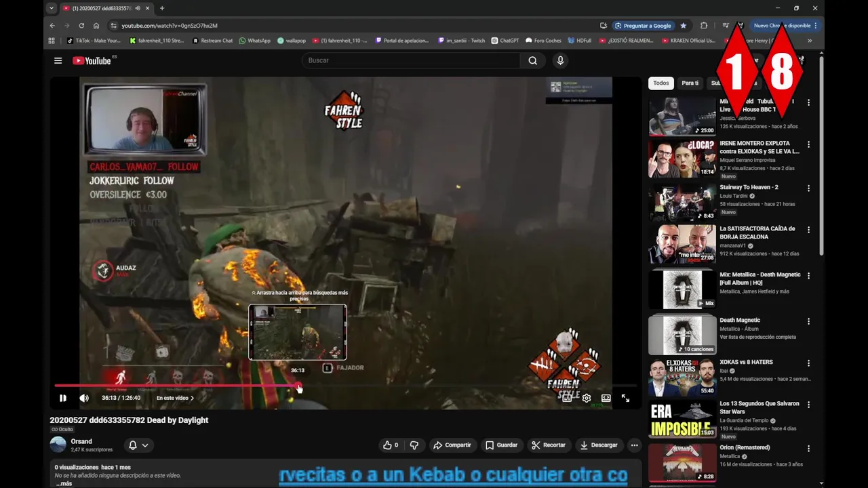Go to the YouTube home logo
The image size is (868, 488).
pos(92,60)
